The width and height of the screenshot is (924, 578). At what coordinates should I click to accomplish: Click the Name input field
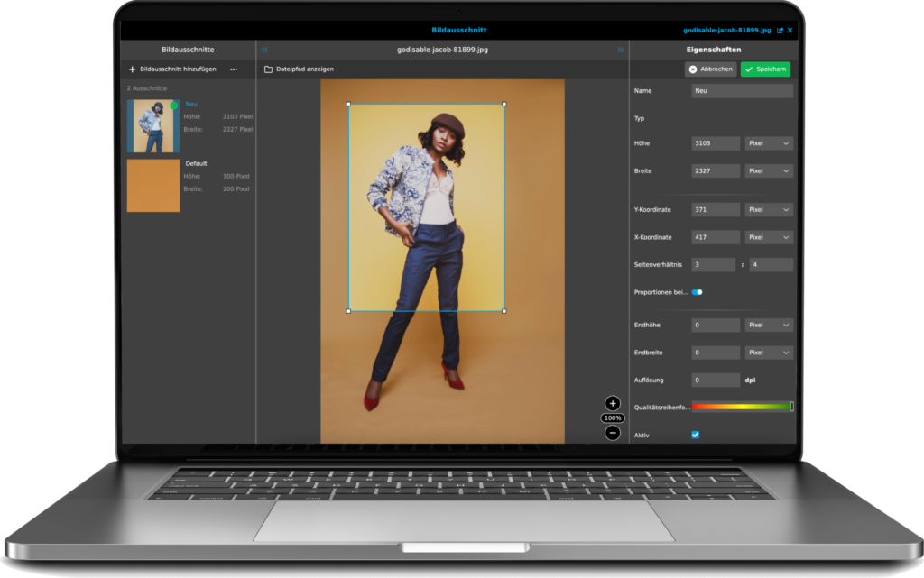click(x=742, y=91)
